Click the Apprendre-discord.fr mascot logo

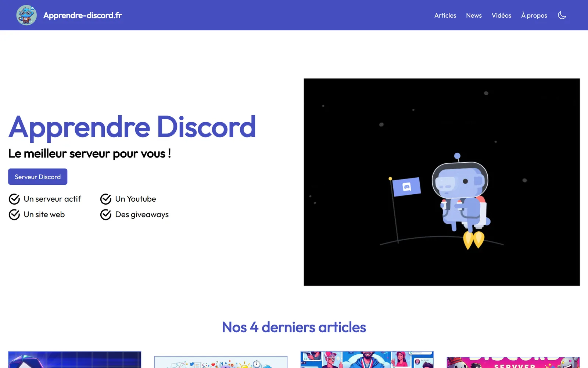coord(26,15)
